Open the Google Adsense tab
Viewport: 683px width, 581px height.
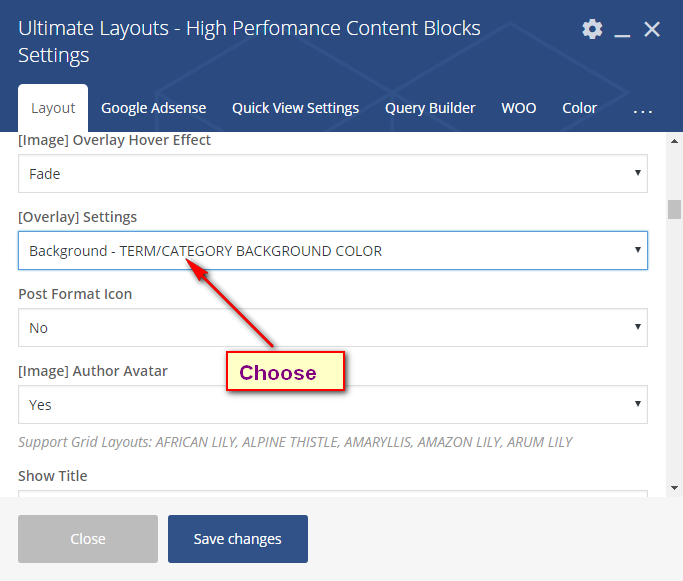pos(153,108)
